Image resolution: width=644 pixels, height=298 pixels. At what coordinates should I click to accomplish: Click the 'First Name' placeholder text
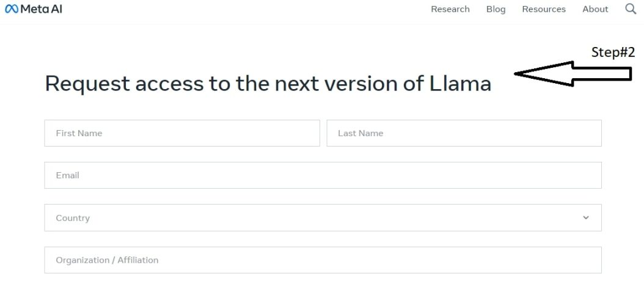point(79,133)
